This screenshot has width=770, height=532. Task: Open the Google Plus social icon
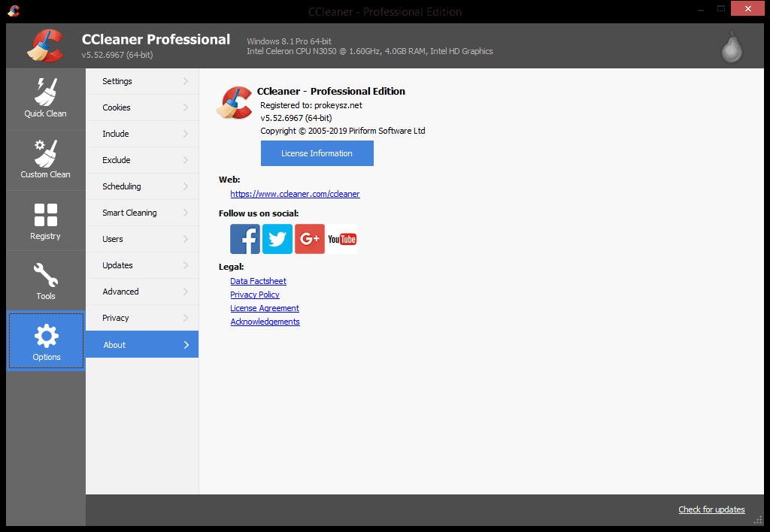coord(310,239)
